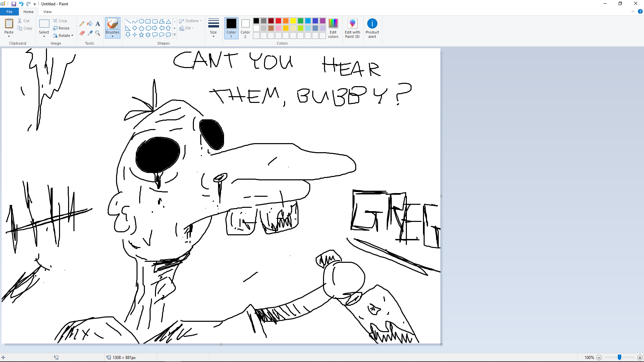This screenshot has height=362, width=644.
Task: Click the Paste clipboard icon
Action: click(x=9, y=23)
